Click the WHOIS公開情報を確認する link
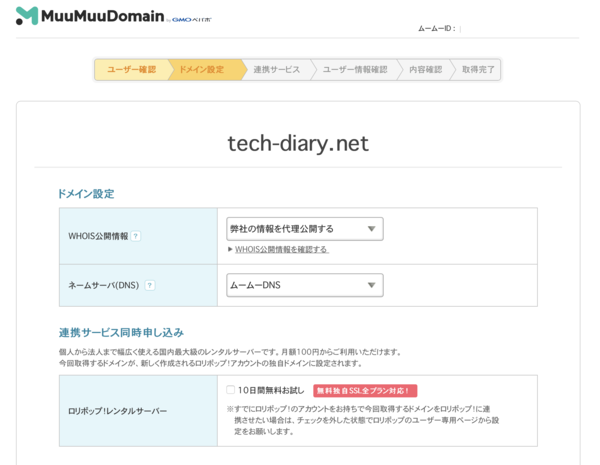Viewport: 600px width, 465px height. (x=282, y=250)
